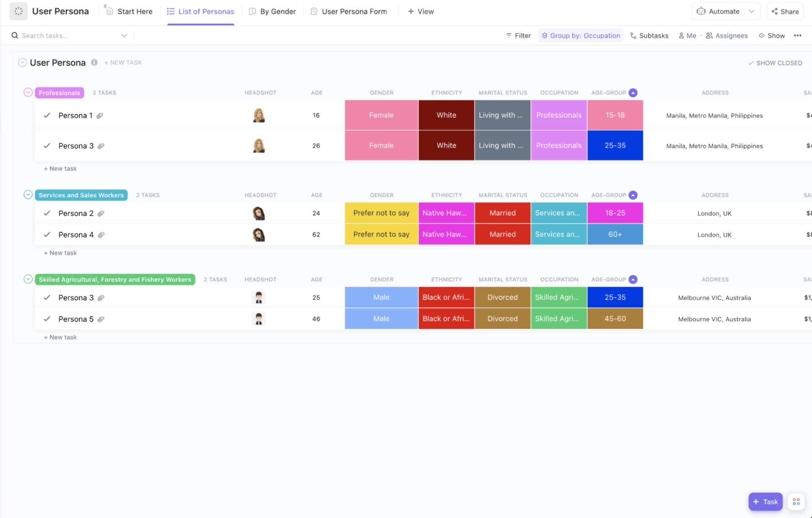812x518 pixels.
Task: Click Persona 4's headshot thumbnail
Action: click(259, 234)
